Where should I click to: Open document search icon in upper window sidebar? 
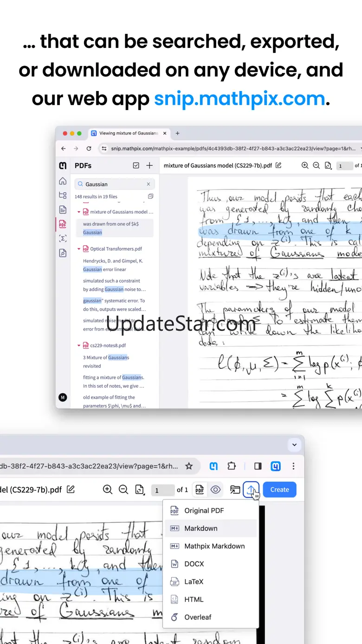pyautogui.click(x=63, y=253)
